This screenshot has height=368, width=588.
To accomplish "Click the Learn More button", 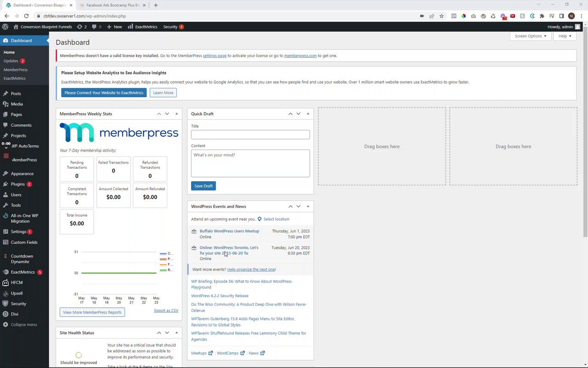I will (x=163, y=92).
